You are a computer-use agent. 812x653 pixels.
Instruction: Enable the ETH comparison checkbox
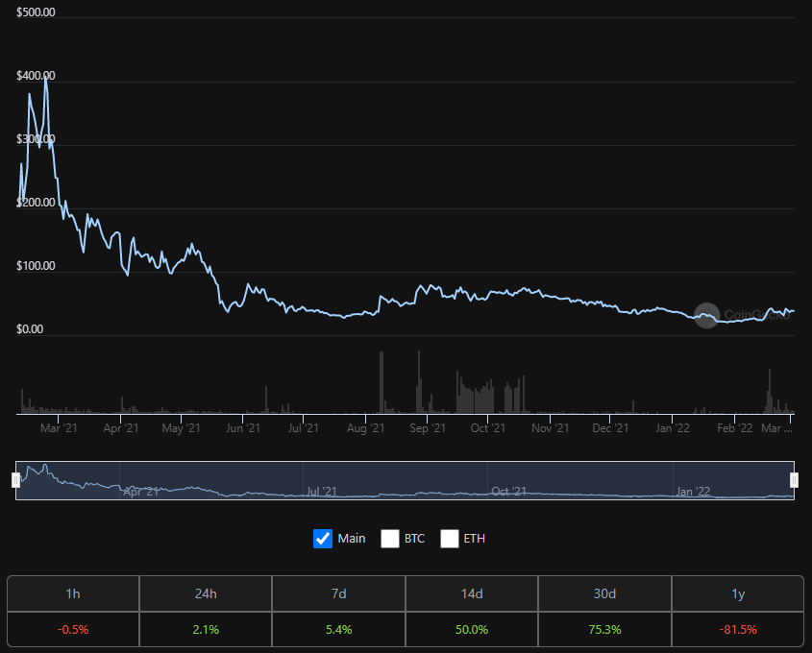(x=450, y=539)
